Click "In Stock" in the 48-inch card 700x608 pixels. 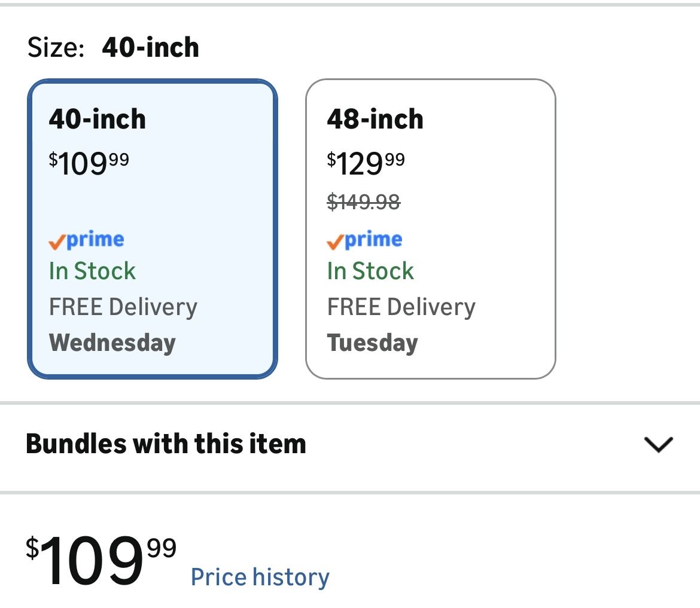coord(370,271)
